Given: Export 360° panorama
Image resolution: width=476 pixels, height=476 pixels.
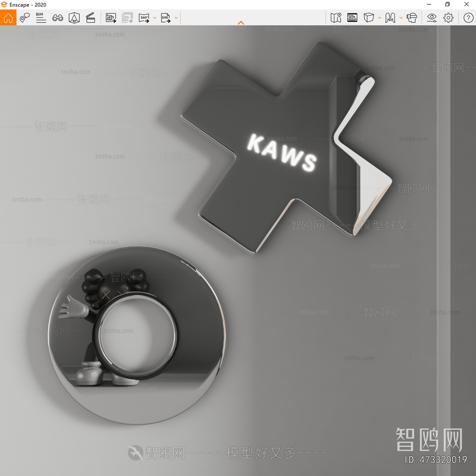Looking at the screenshot, I should pos(144,18).
